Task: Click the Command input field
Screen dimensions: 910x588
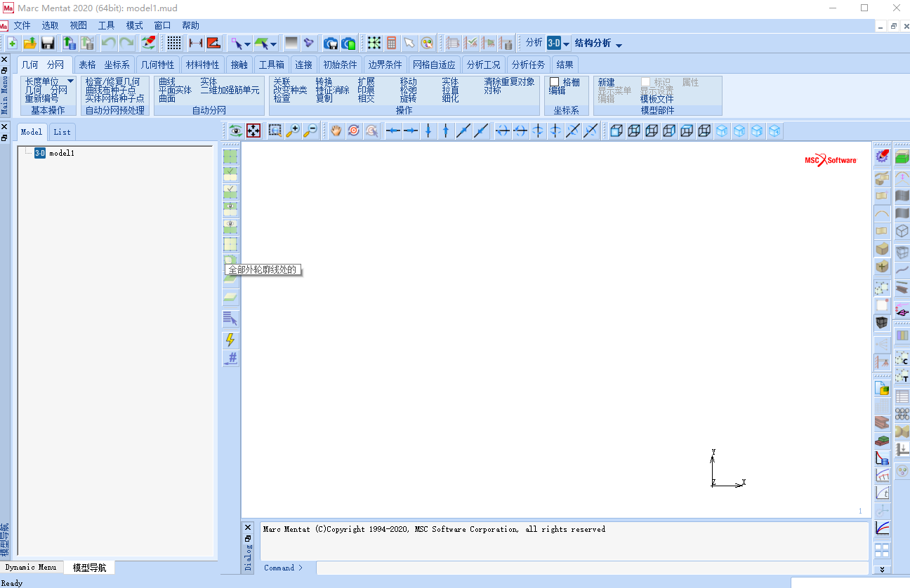Action: coord(591,568)
